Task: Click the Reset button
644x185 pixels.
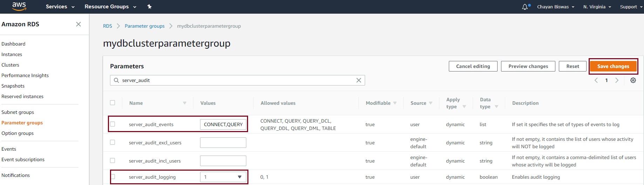Action: coord(573,66)
